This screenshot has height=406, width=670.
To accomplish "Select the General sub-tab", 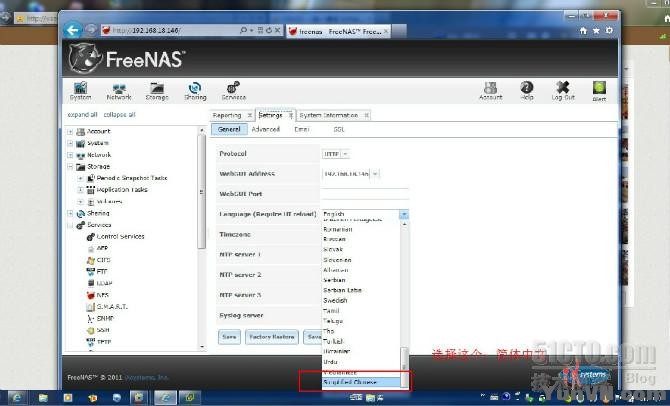I will click(x=229, y=129).
